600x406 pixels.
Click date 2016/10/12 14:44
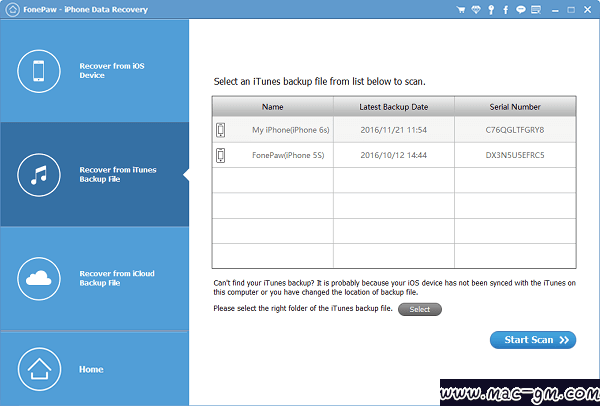(x=394, y=155)
